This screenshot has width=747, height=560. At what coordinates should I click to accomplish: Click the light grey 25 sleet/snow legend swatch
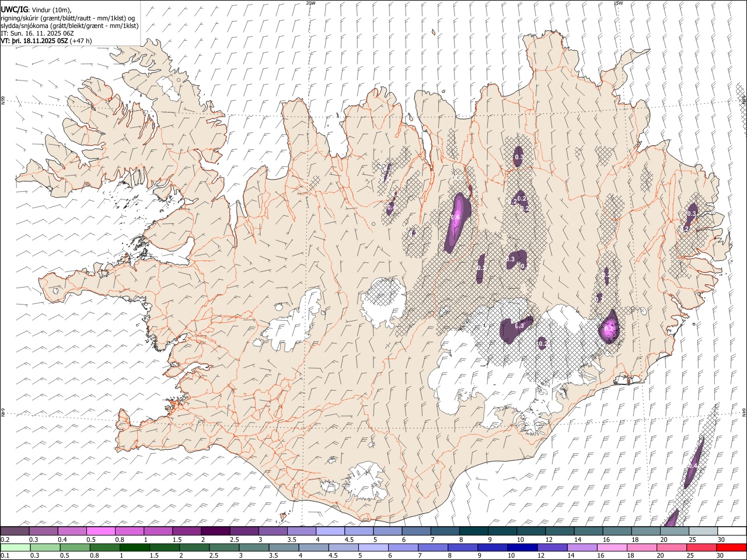(x=702, y=531)
